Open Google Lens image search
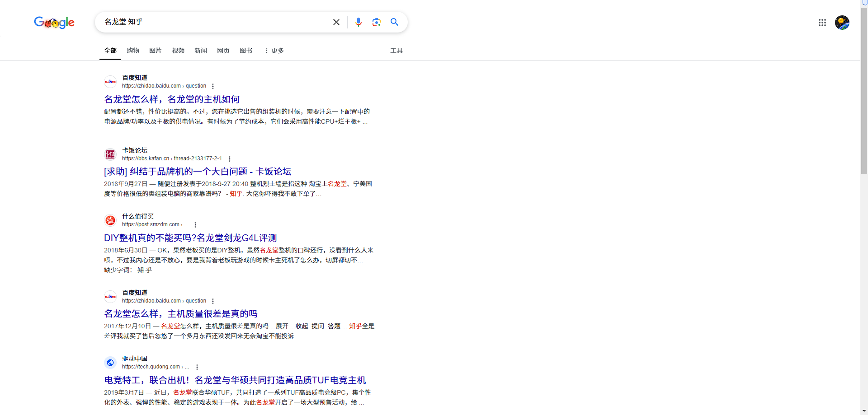 [377, 22]
